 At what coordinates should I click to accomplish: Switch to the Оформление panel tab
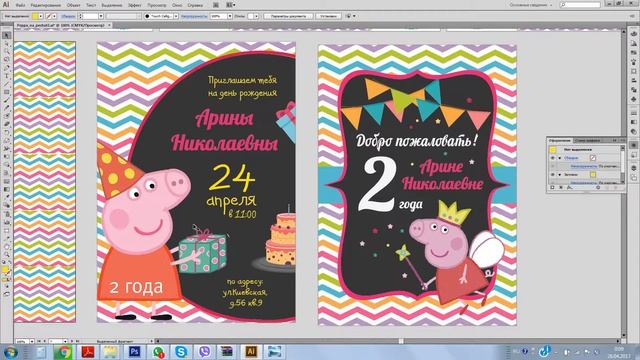[x=559, y=140]
